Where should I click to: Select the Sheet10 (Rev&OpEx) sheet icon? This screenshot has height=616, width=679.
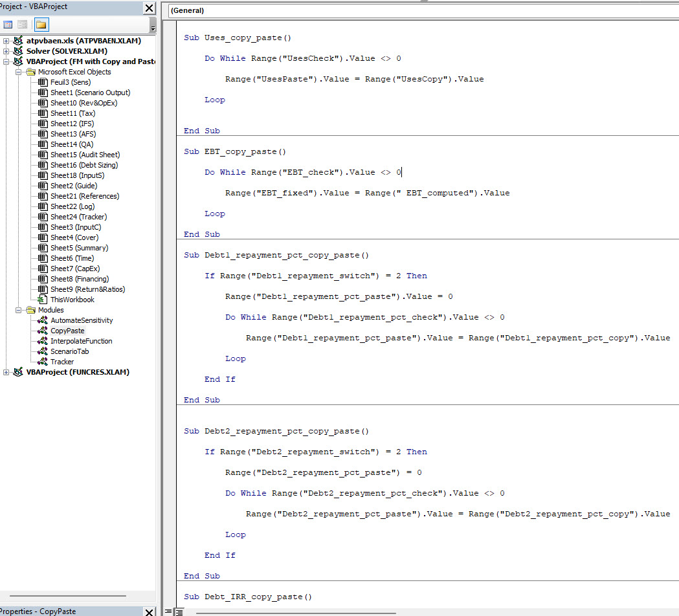(43, 103)
